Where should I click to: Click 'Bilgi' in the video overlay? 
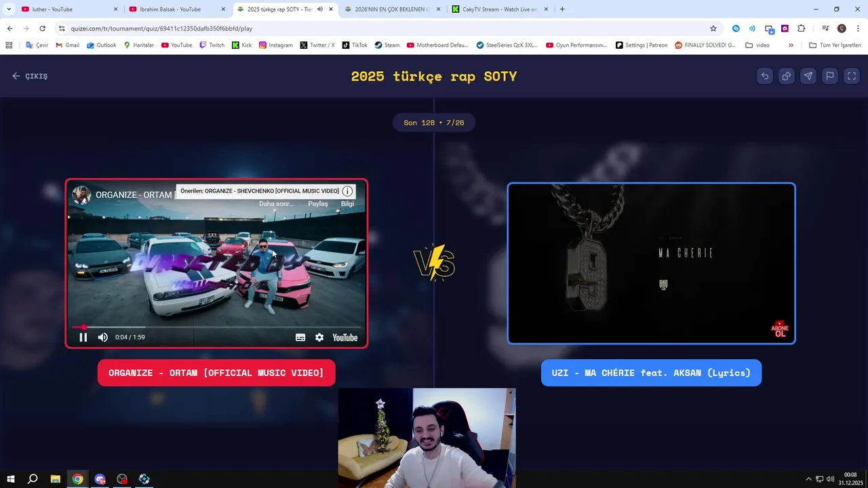[x=347, y=203]
